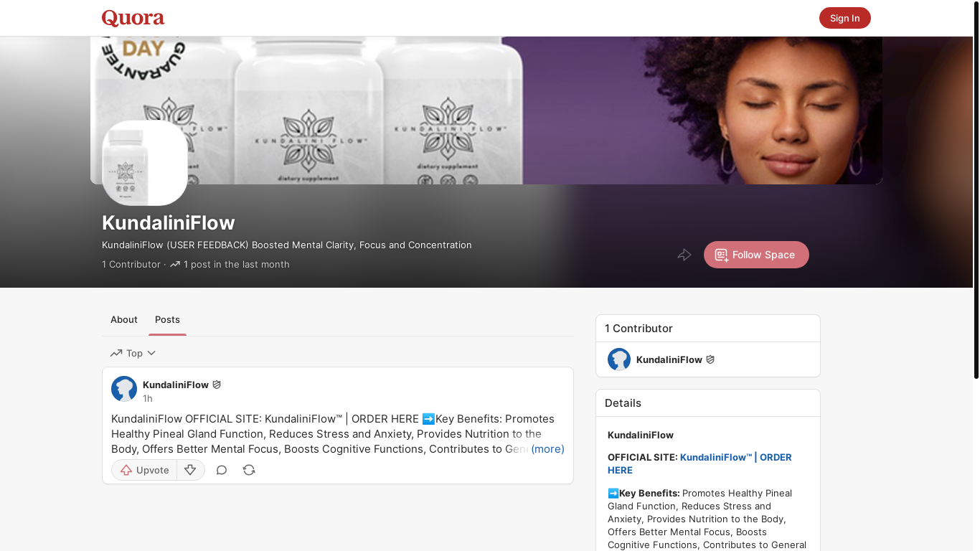The height and width of the screenshot is (551, 980).
Task: Click contributor avatar in sidebar
Action: pos(619,359)
